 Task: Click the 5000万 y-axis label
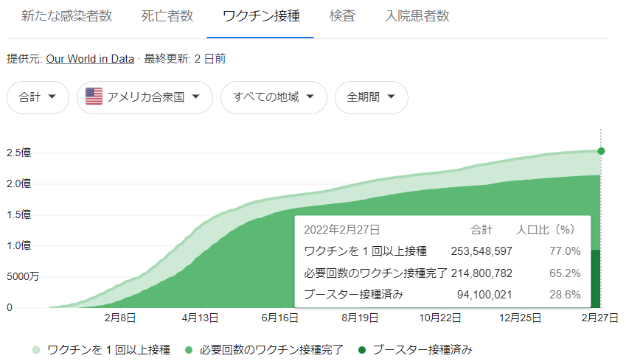[x=23, y=276]
